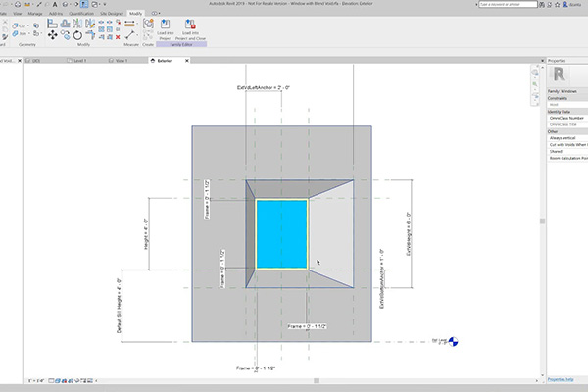The width and height of the screenshot is (588, 392).
Task: Click the Shared property row
Action: coord(567,152)
